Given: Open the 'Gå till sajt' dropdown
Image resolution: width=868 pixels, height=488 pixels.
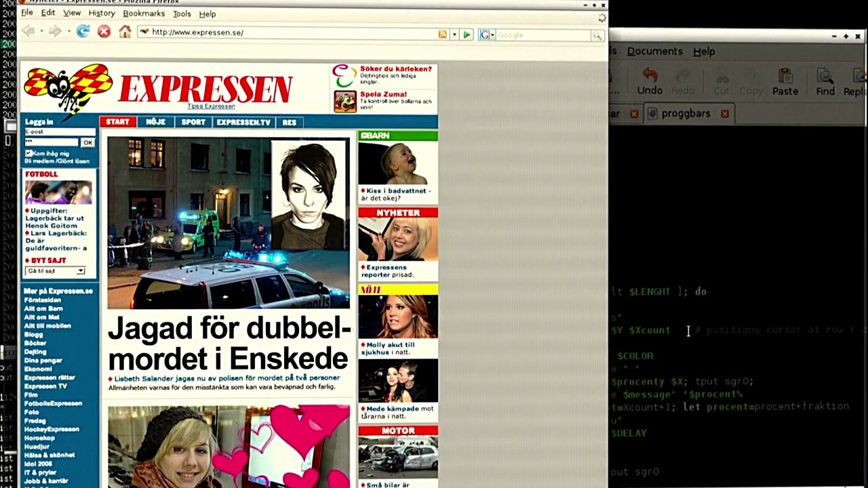Looking at the screenshot, I should (55, 271).
